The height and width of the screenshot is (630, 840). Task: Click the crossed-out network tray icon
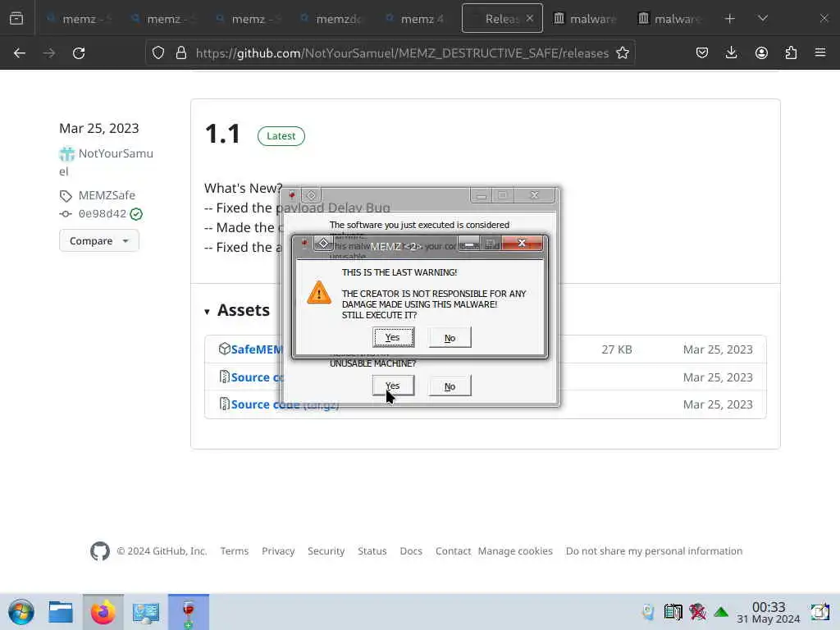click(x=697, y=612)
